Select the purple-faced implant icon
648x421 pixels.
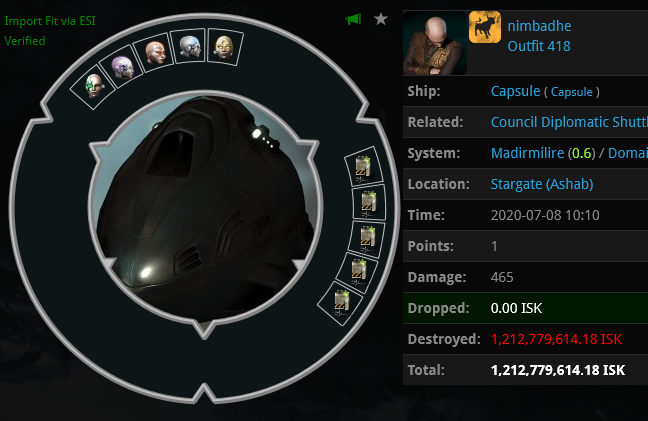click(x=123, y=67)
